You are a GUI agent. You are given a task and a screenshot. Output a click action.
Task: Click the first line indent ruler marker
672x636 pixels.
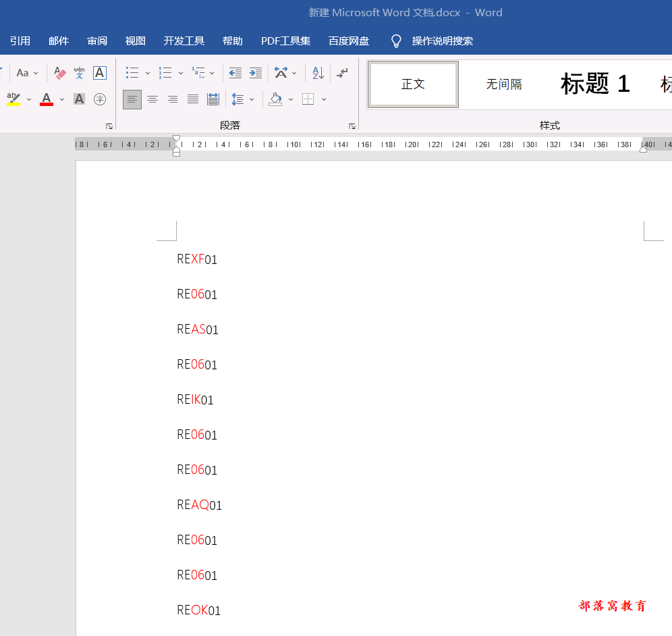coord(176,138)
